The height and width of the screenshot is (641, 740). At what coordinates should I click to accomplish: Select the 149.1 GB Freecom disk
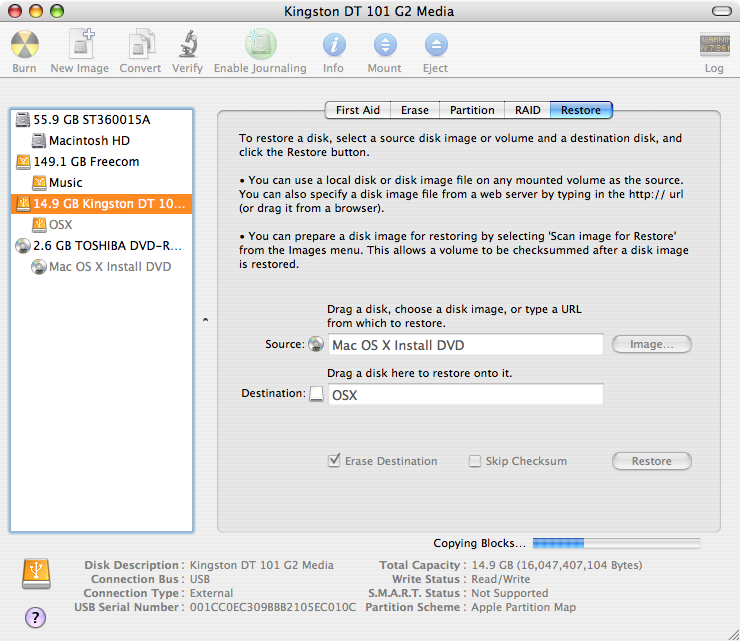point(101,161)
